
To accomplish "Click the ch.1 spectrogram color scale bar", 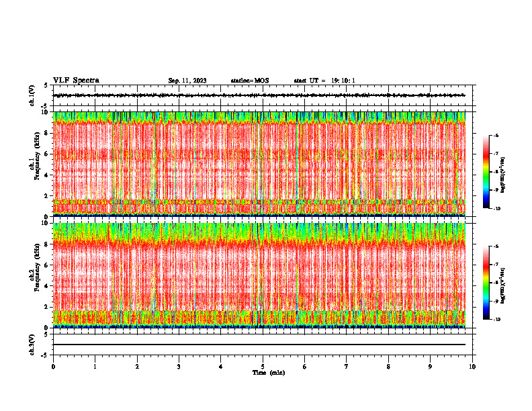I will [x=486, y=172].
